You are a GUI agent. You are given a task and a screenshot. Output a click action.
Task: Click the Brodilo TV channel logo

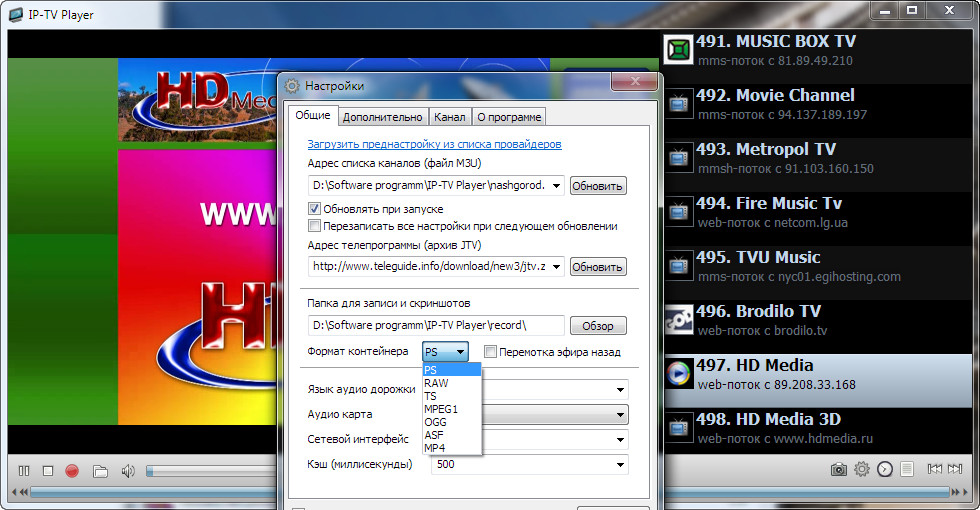point(679,320)
